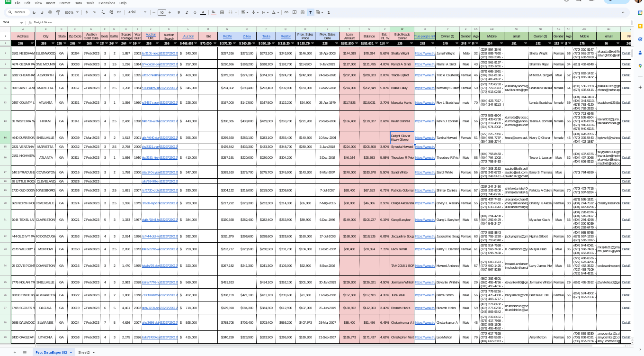Open text rotation dropdown
Screen dimensions: 644x356
pyautogui.click(x=276, y=12)
